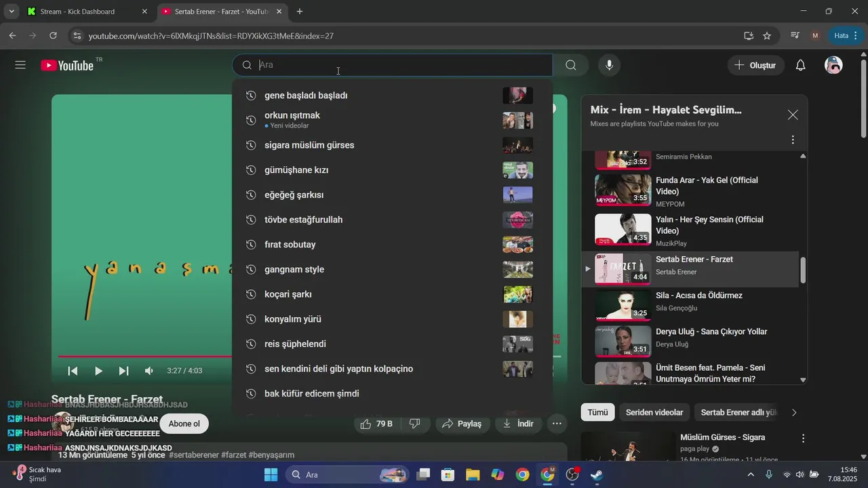Open the YouTube hamburger guide menu
The height and width of the screenshot is (488, 868).
coord(20,65)
